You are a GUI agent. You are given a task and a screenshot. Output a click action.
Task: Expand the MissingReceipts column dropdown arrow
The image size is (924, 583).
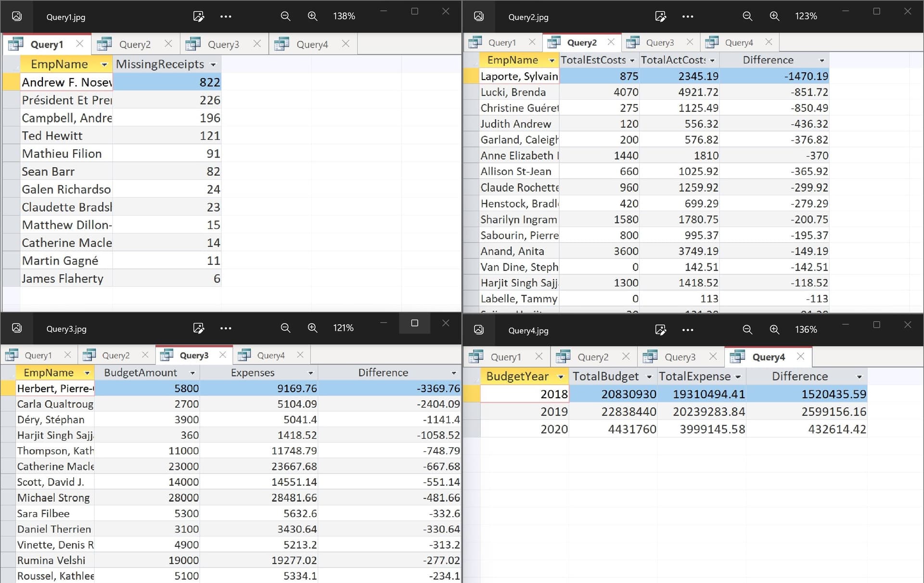pyautogui.click(x=213, y=65)
